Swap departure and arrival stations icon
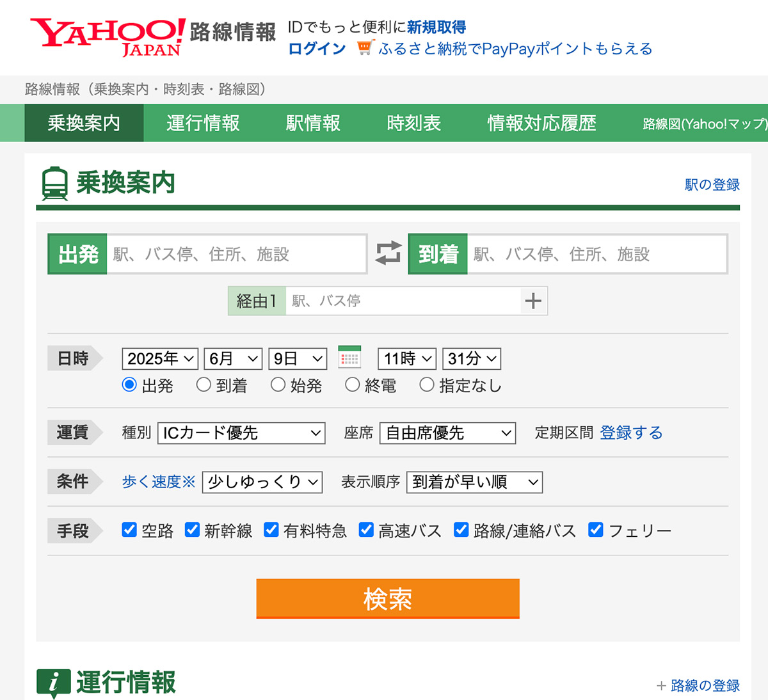The height and width of the screenshot is (700, 768). tap(388, 253)
